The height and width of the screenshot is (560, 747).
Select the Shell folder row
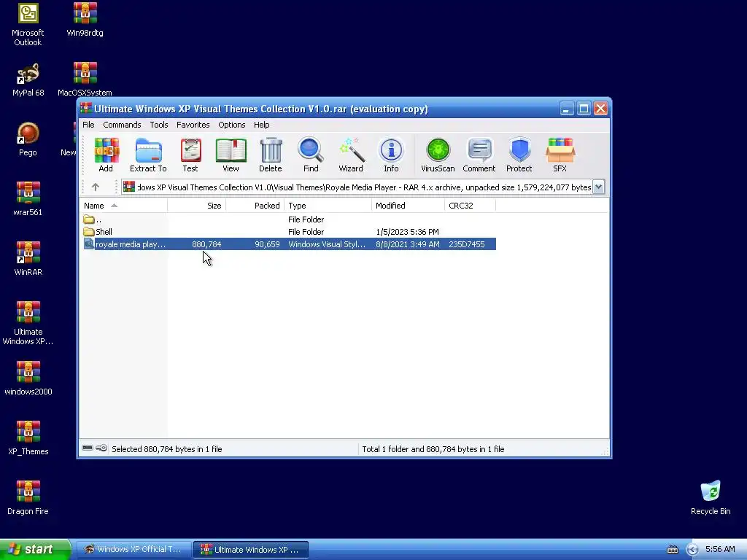pos(289,232)
